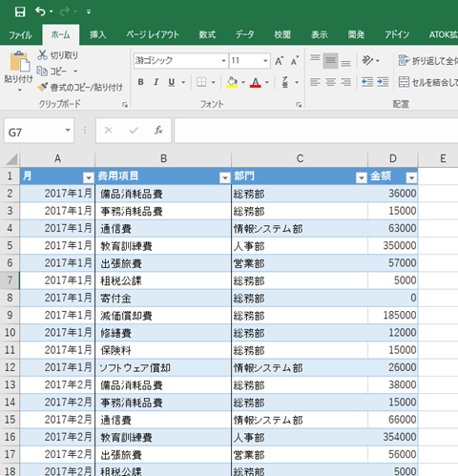Center text horizontally
458x476 pixels.
[330, 82]
